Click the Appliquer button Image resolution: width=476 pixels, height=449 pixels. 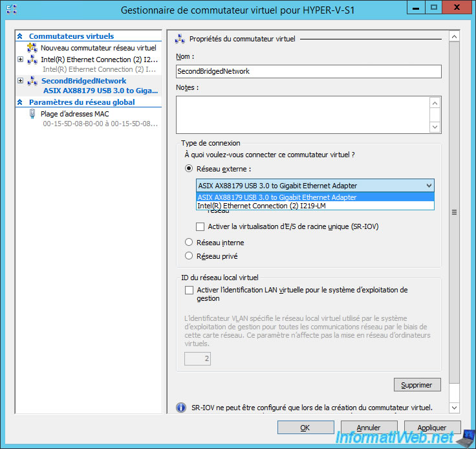coord(432,428)
